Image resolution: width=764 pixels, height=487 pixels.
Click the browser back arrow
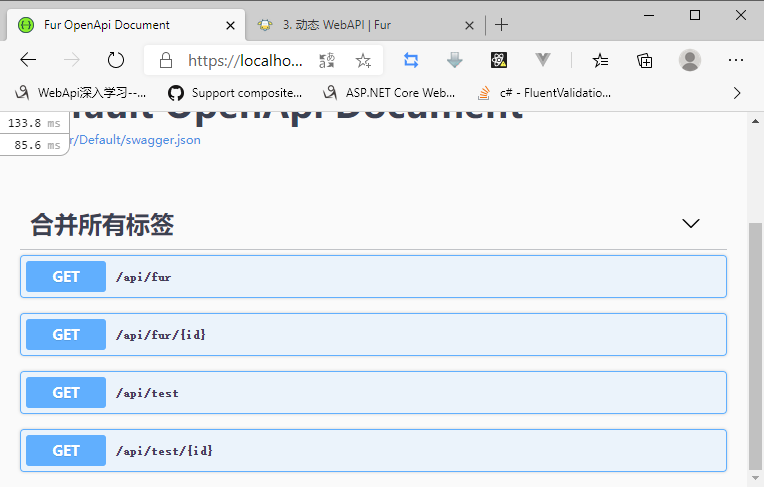[x=28, y=60]
